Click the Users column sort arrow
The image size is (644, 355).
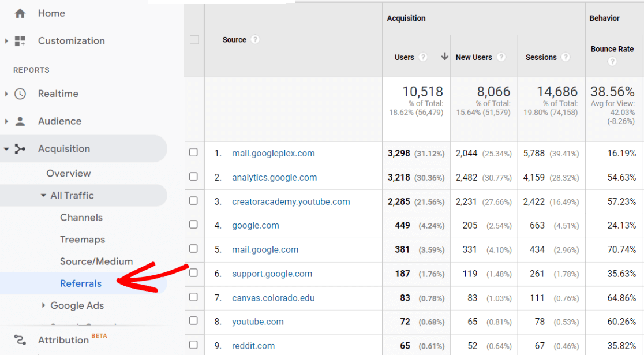444,57
